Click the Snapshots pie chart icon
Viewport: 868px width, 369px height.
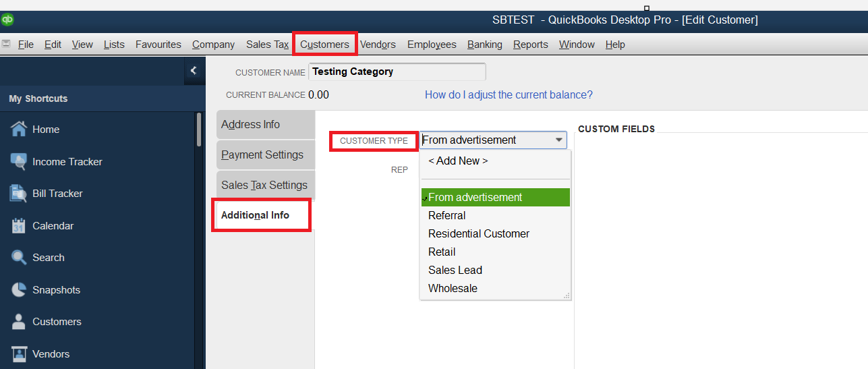[19, 289]
